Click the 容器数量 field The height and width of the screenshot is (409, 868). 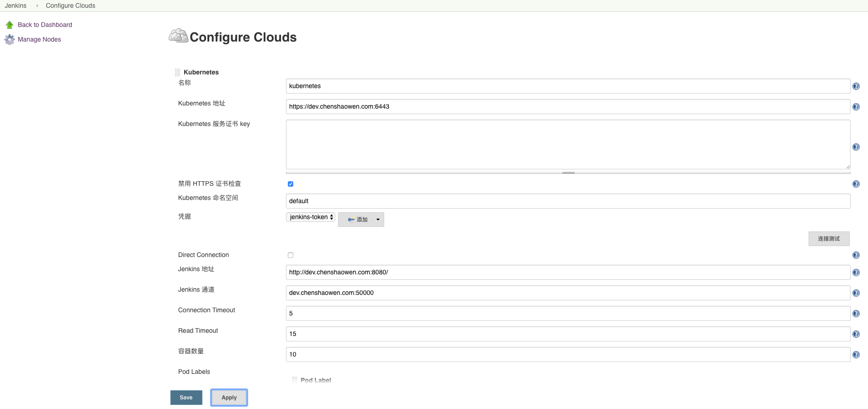pyautogui.click(x=568, y=355)
